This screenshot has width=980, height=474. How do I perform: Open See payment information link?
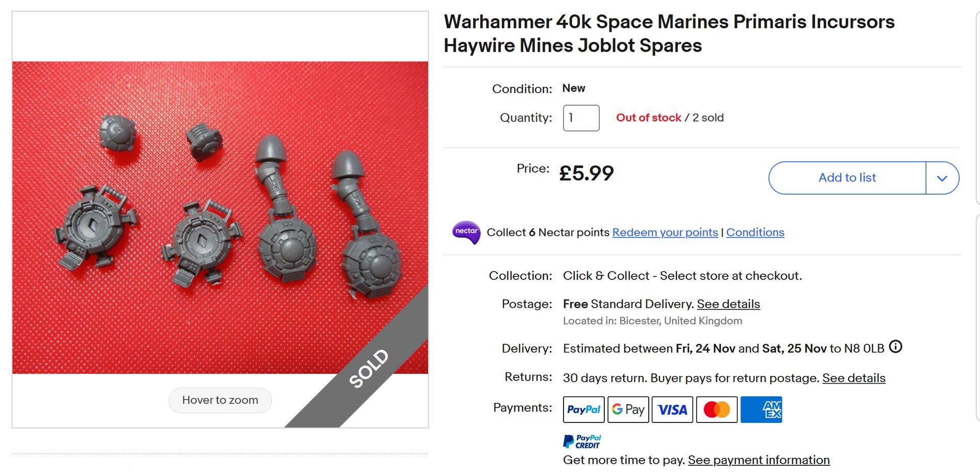tap(758, 460)
